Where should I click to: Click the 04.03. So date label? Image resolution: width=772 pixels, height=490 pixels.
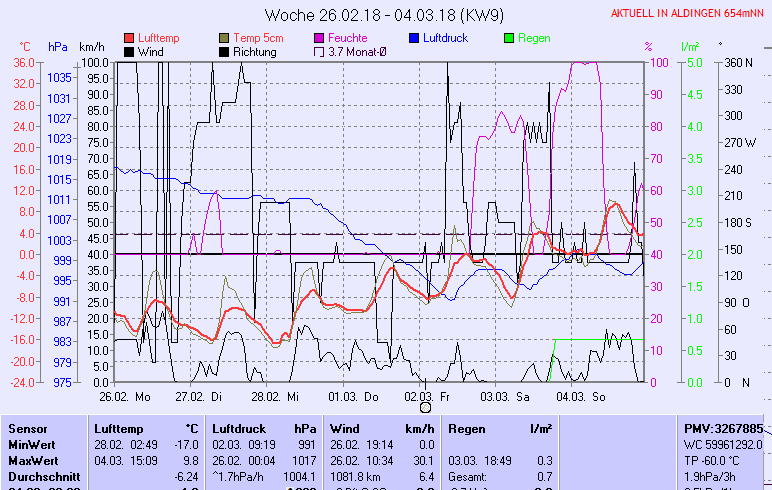[x=580, y=397]
